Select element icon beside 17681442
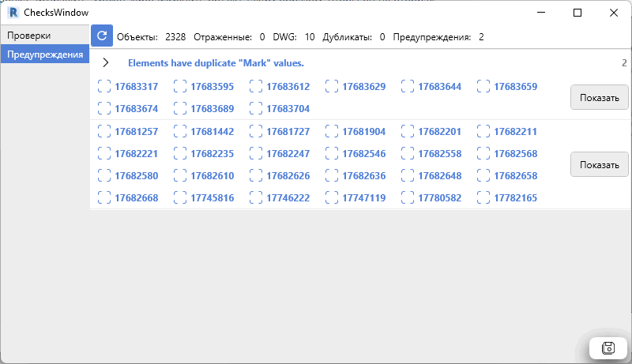 (x=180, y=131)
